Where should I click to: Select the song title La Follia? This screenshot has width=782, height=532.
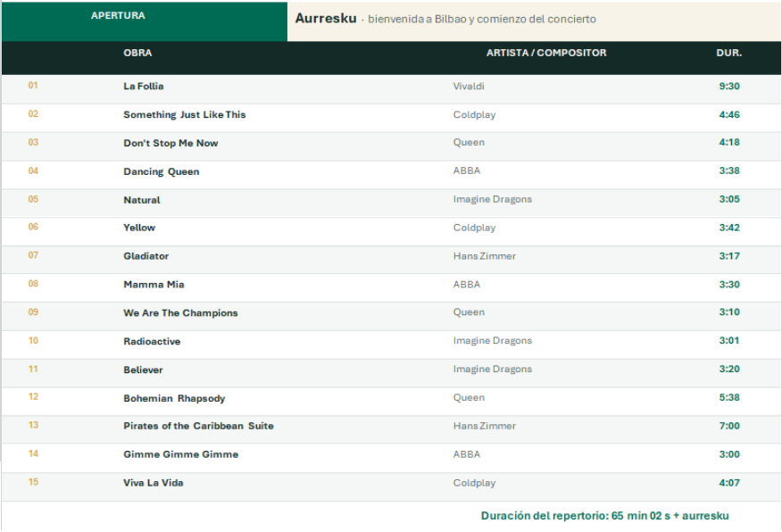(144, 87)
